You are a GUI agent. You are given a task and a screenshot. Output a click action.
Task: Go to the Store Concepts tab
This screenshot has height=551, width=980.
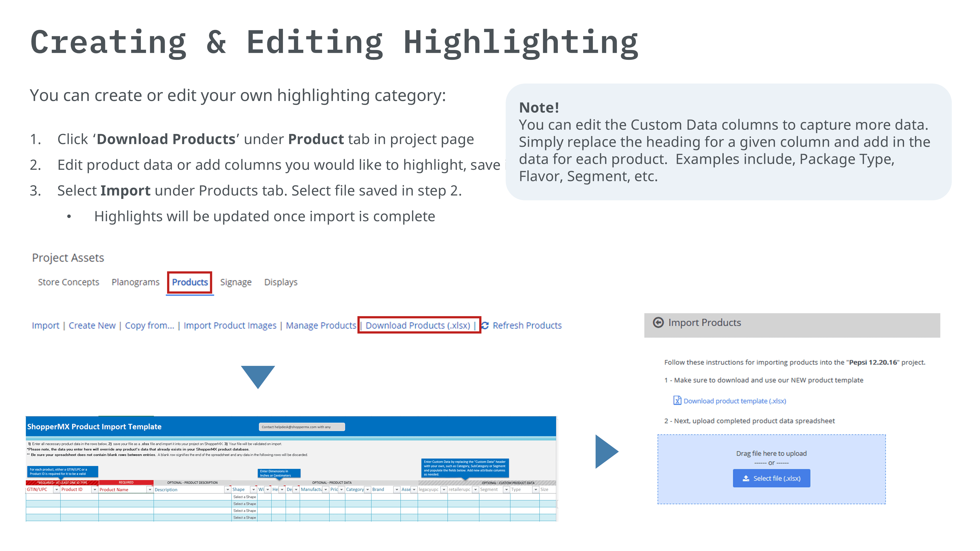pos(69,282)
